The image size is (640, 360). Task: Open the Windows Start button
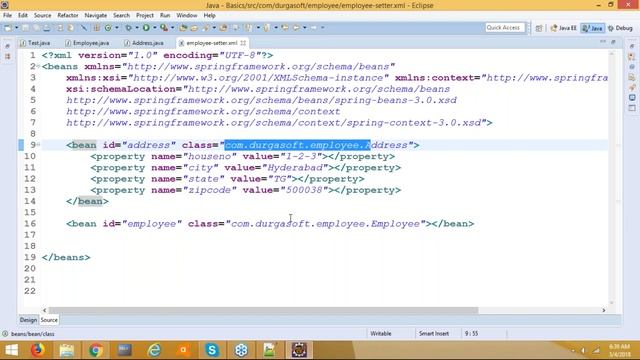[x=11, y=350]
